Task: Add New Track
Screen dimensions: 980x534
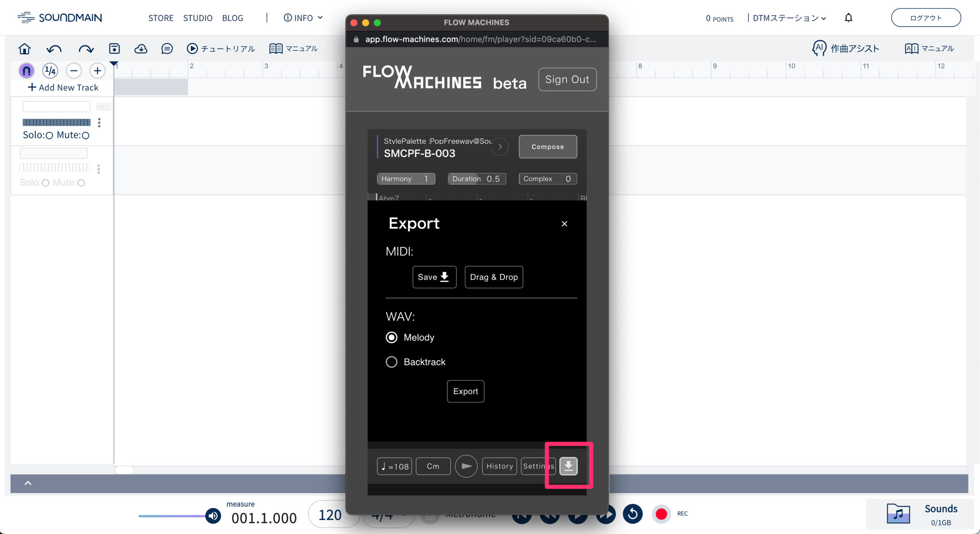Action: tap(63, 87)
